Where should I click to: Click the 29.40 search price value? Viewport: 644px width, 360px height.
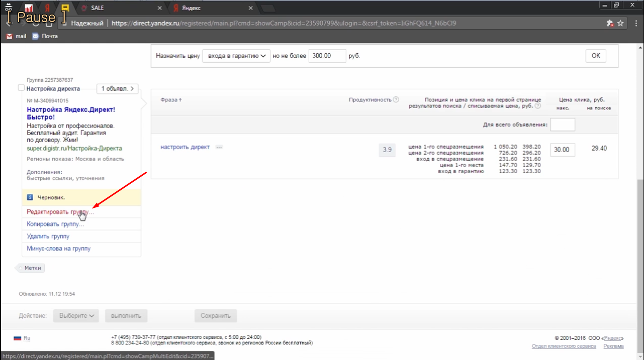click(599, 149)
